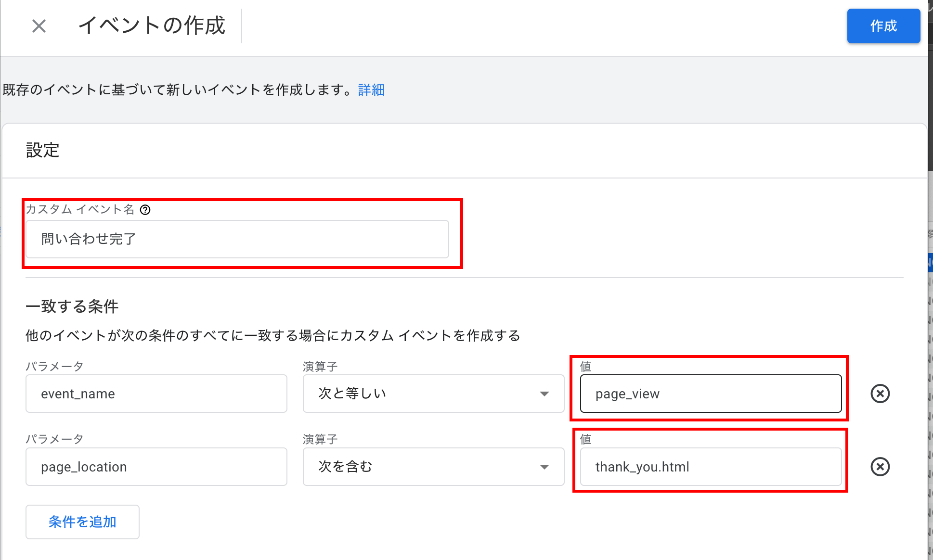Image resolution: width=933 pixels, height=560 pixels.
Task: Close the イベントの作成 panel with the X icon
Action: point(39,26)
